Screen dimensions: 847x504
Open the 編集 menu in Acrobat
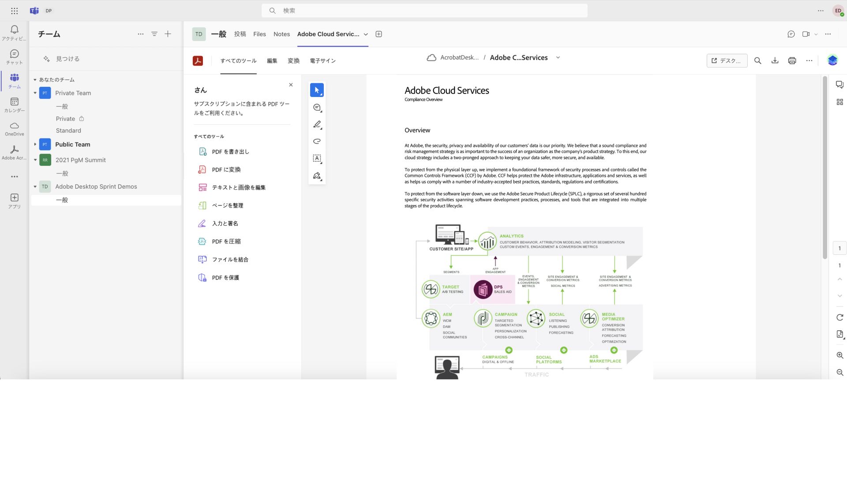pos(272,61)
